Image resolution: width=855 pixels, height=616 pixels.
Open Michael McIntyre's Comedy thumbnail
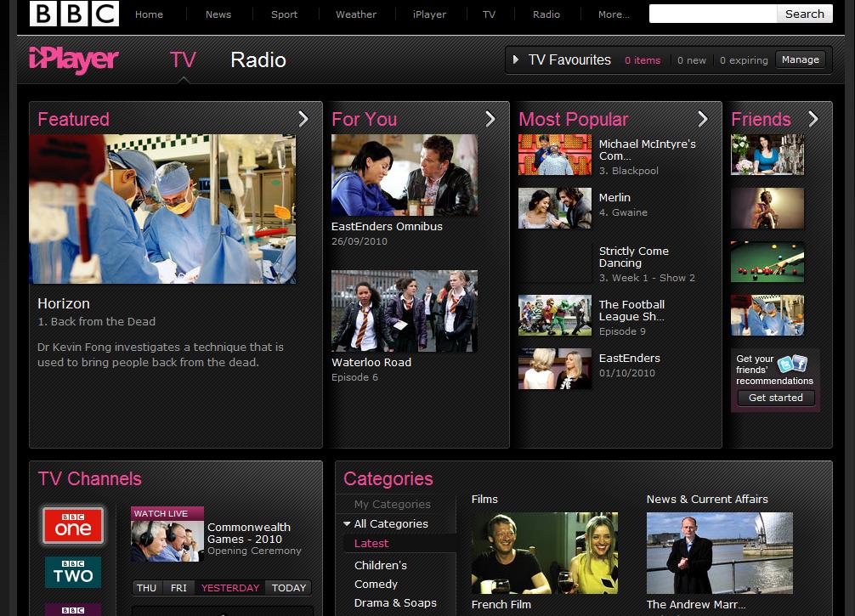554,155
